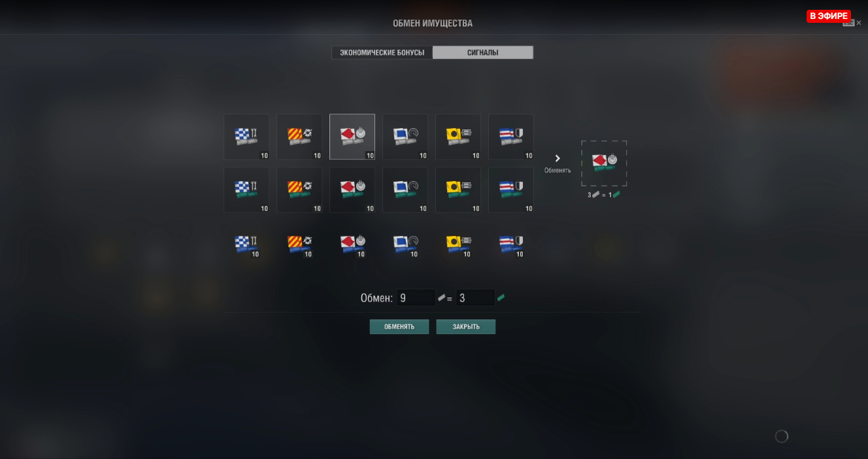
Task: Click the result quantity field showing 3
Action: (475, 297)
